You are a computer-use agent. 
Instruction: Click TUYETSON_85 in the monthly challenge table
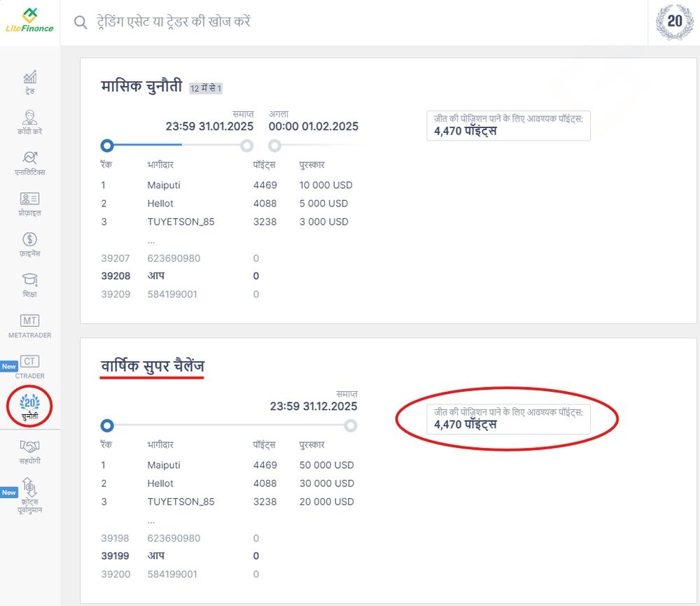[x=181, y=222]
